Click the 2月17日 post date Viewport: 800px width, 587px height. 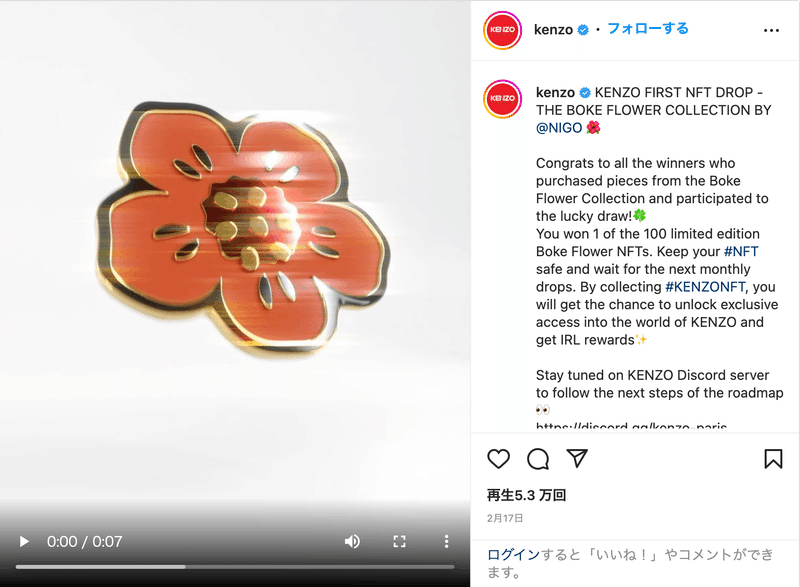(x=505, y=518)
